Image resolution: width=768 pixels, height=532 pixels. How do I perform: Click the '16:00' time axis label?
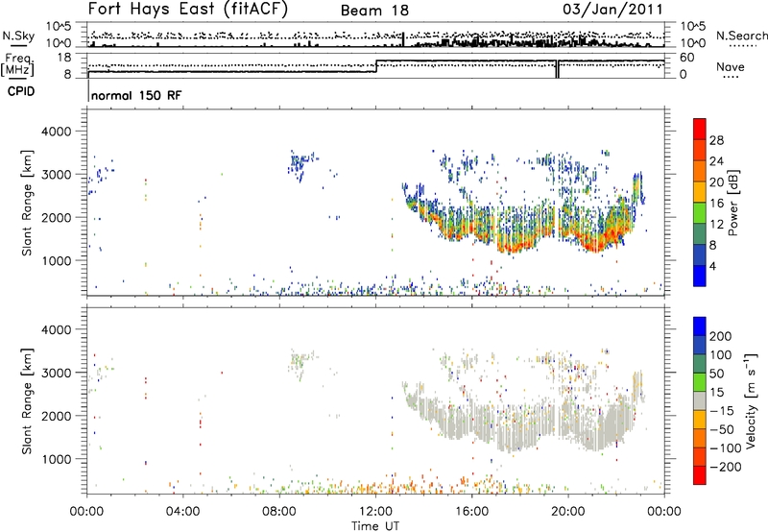[471, 512]
